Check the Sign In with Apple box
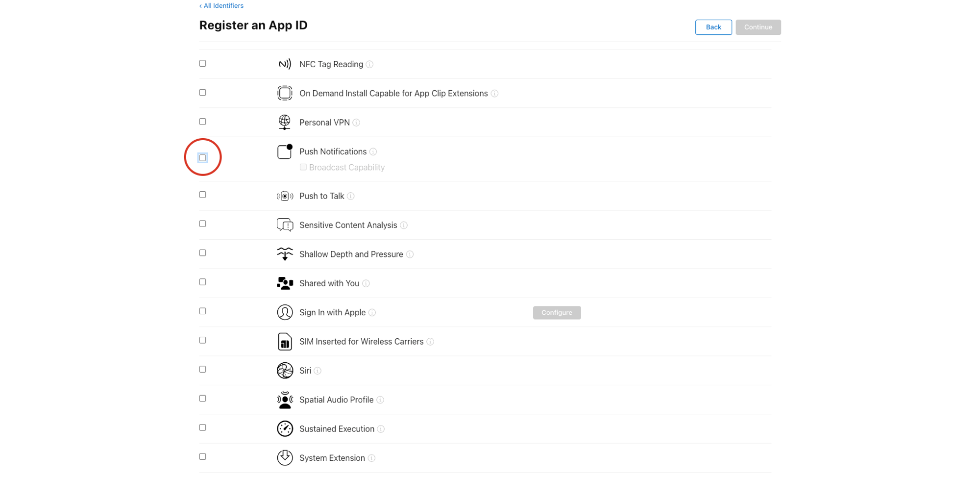The image size is (980, 477). coord(202,311)
